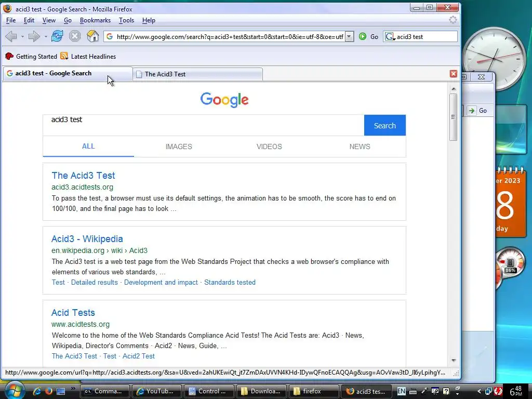The width and height of the screenshot is (532, 399).
Task: Open the View menu
Action: 49,20
